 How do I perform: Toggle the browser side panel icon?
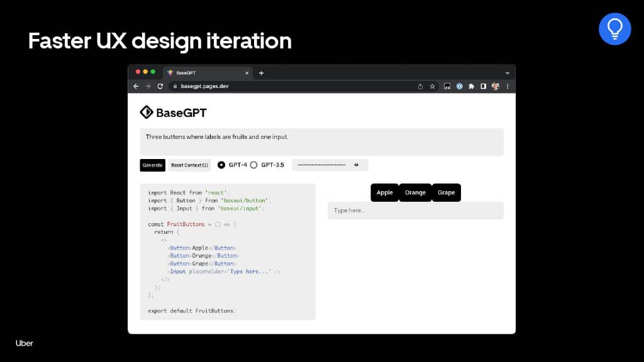click(x=484, y=86)
